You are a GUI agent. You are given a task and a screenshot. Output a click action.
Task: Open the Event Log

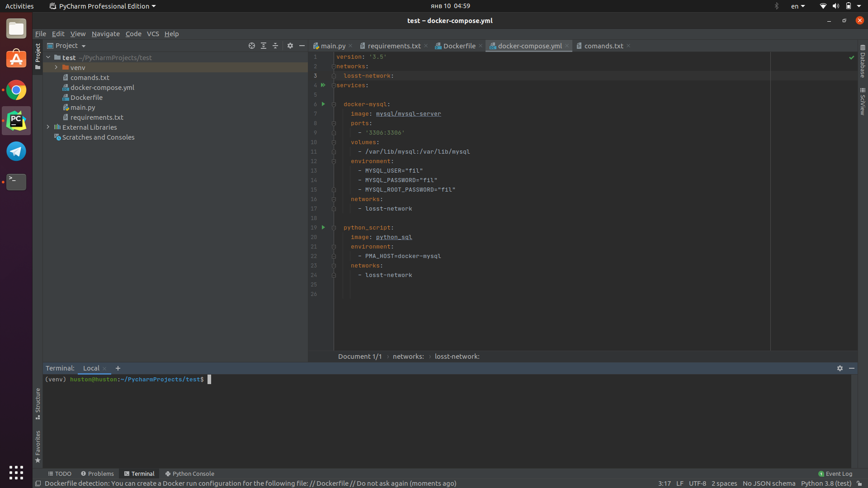[x=835, y=474]
